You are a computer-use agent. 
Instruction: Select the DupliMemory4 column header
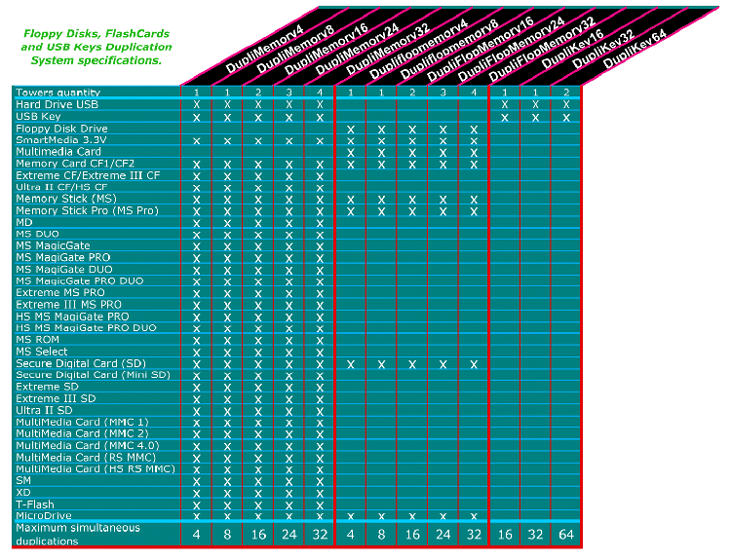coord(265,49)
